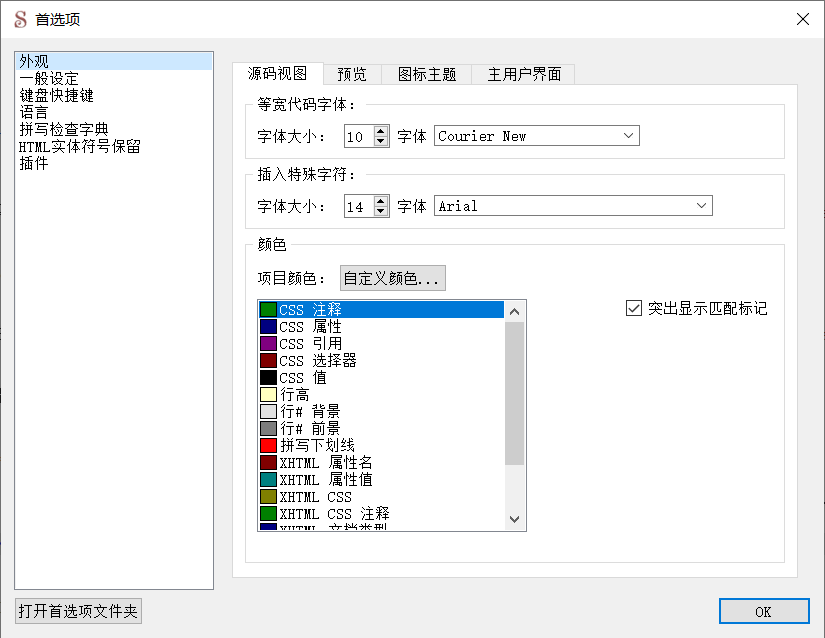Increase the monospace font size with up arrow
This screenshot has height=638, width=825.
[382, 130]
